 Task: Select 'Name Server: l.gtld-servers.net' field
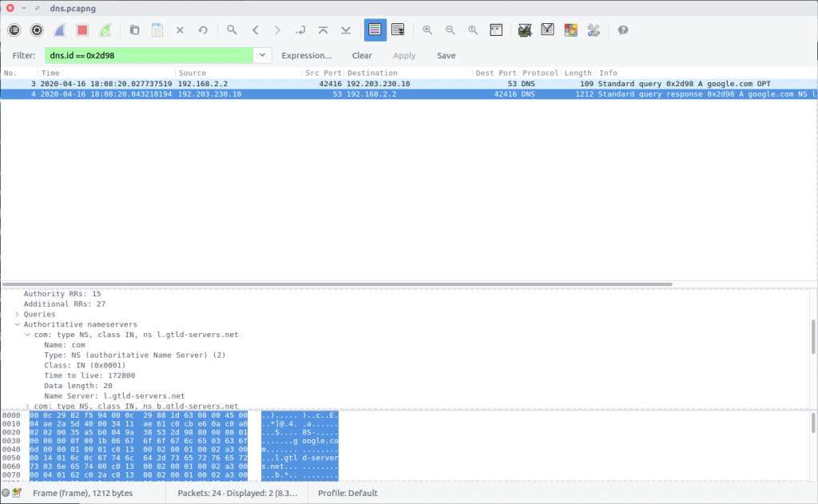[x=114, y=396]
